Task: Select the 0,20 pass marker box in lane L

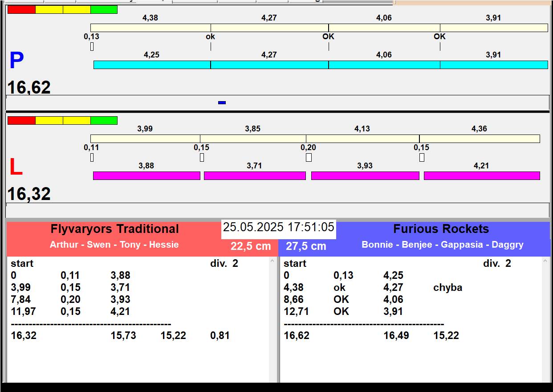Action: coord(309,158)
